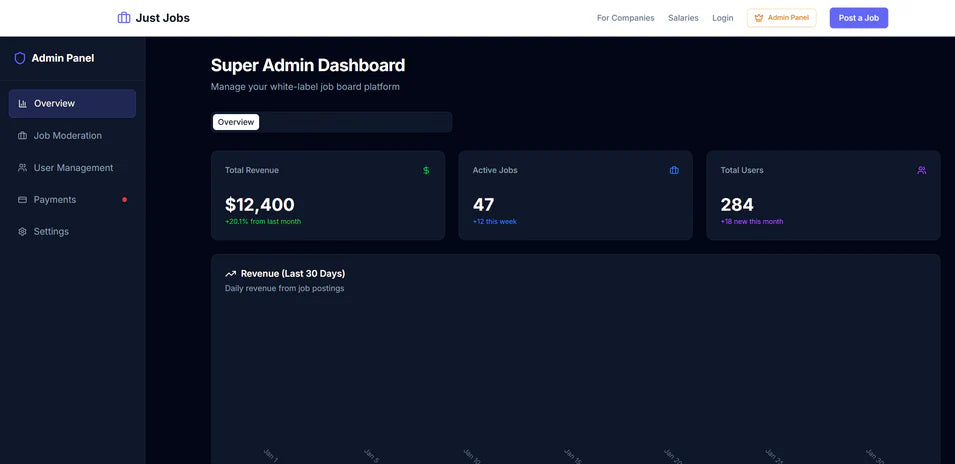Click the Overview bar chart sidebar icon
Viewport: 955px width, 464px height.
pyautogui.click(x=23, y=104)
